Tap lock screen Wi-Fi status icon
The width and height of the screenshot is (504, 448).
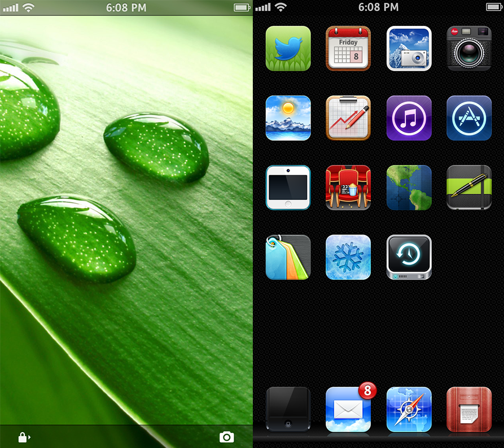point(28,7)
